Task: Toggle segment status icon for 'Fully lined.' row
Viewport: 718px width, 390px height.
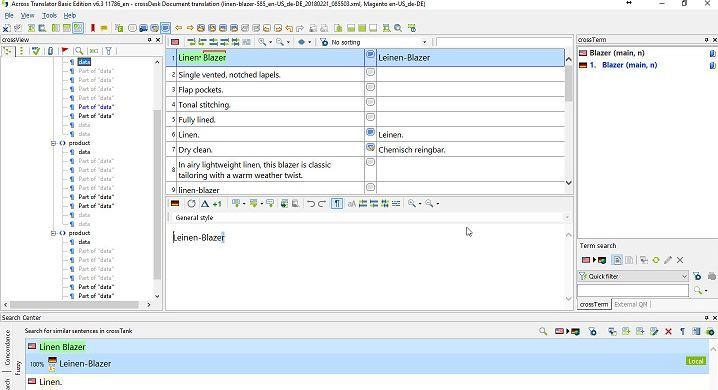Action: pyautogui.click(x=370, y=117)
